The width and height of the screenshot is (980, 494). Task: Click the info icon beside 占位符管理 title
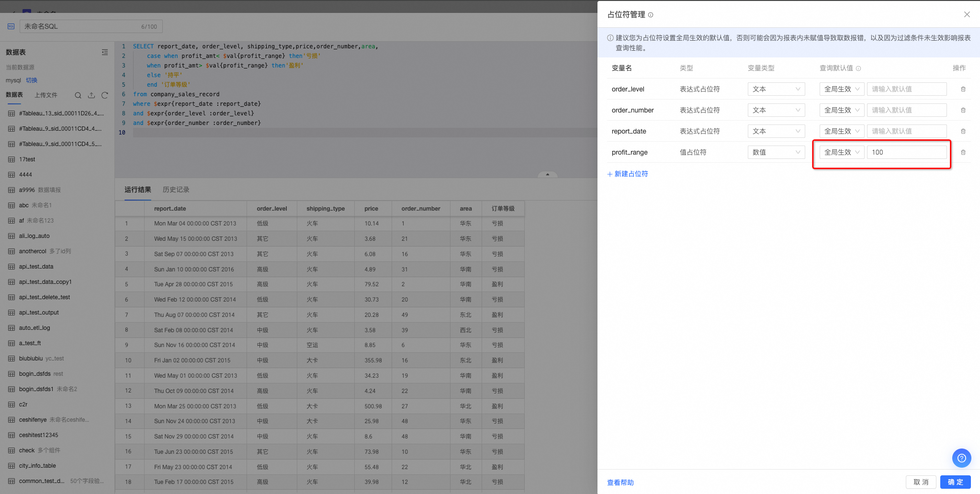[651, 15]
